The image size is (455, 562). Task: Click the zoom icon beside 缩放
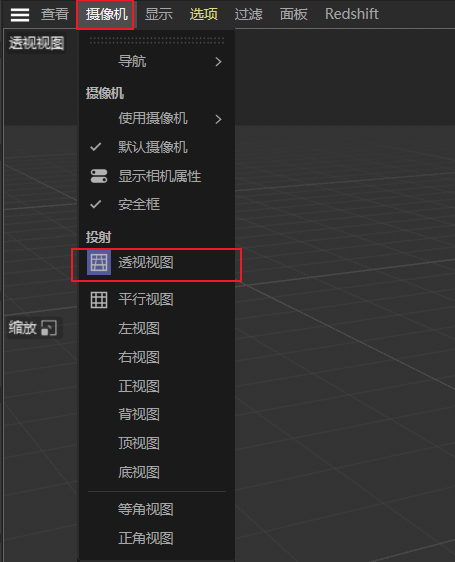tap(49, 328)
